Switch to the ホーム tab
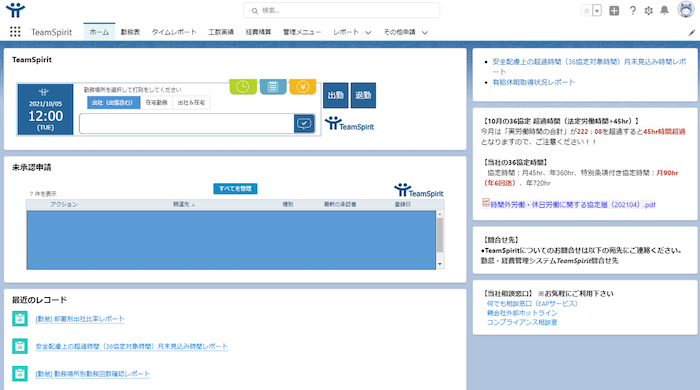The height and width of the screenshot is (390, 700). tap(99, 32)
